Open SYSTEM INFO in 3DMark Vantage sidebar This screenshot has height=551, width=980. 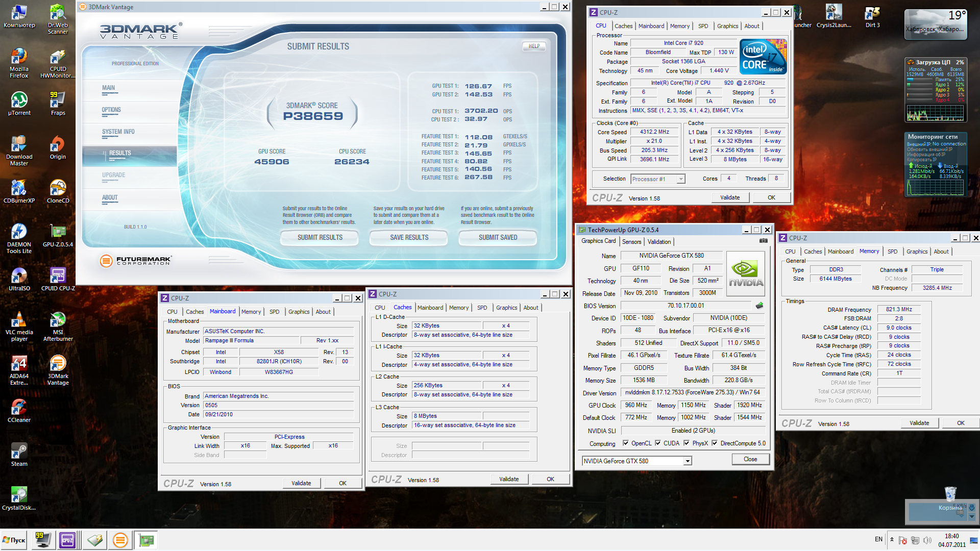(x=118, y=132)
